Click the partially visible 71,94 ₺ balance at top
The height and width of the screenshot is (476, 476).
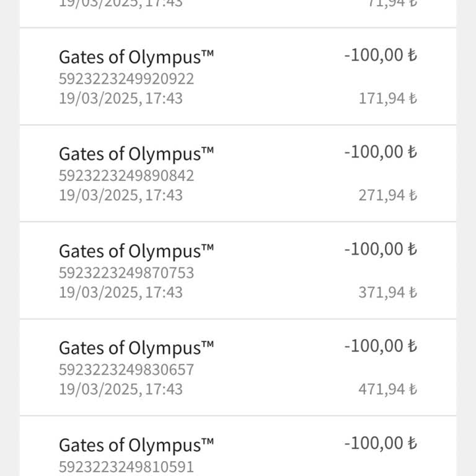[x=392, y=4]
